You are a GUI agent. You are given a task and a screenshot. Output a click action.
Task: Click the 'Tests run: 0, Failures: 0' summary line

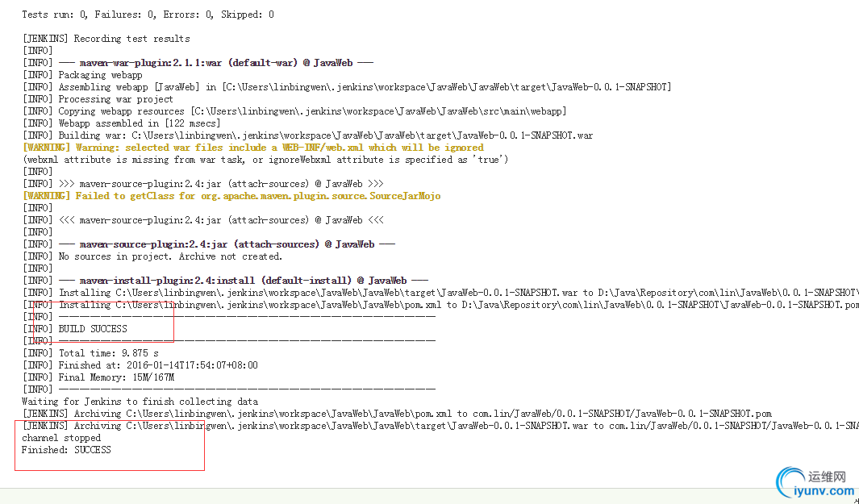coord(148,15)
